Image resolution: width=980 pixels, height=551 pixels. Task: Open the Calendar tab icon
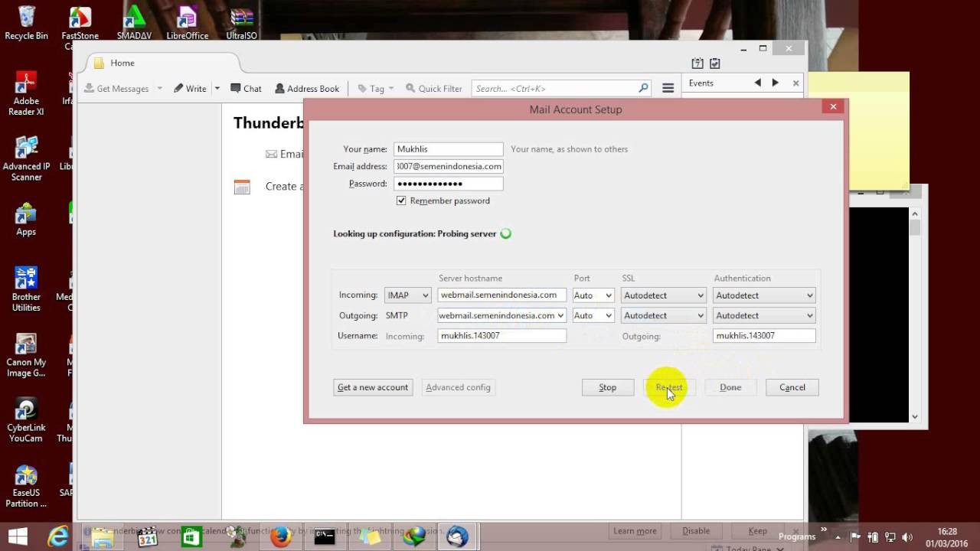coord(697,64)
